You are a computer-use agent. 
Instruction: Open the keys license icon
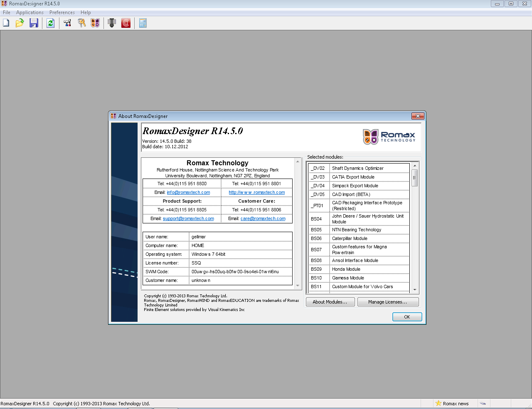point(82,23)
